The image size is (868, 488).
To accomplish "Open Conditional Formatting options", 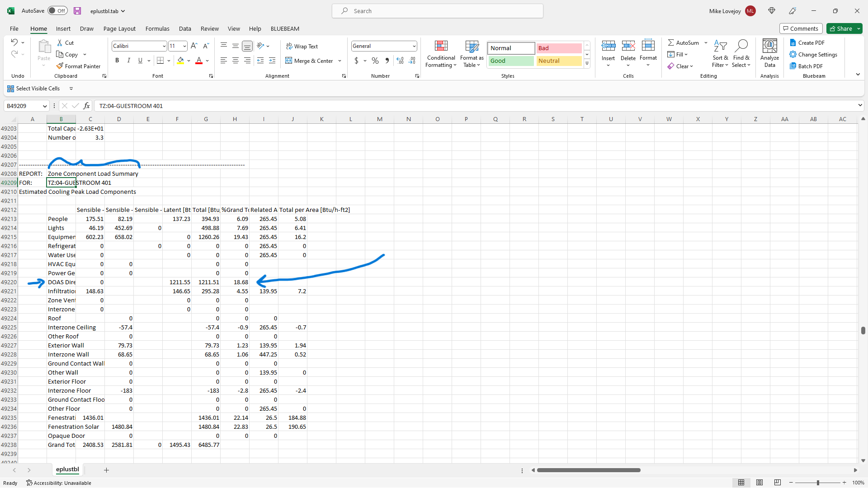I will pyautogui.click(x=441, y=54).
